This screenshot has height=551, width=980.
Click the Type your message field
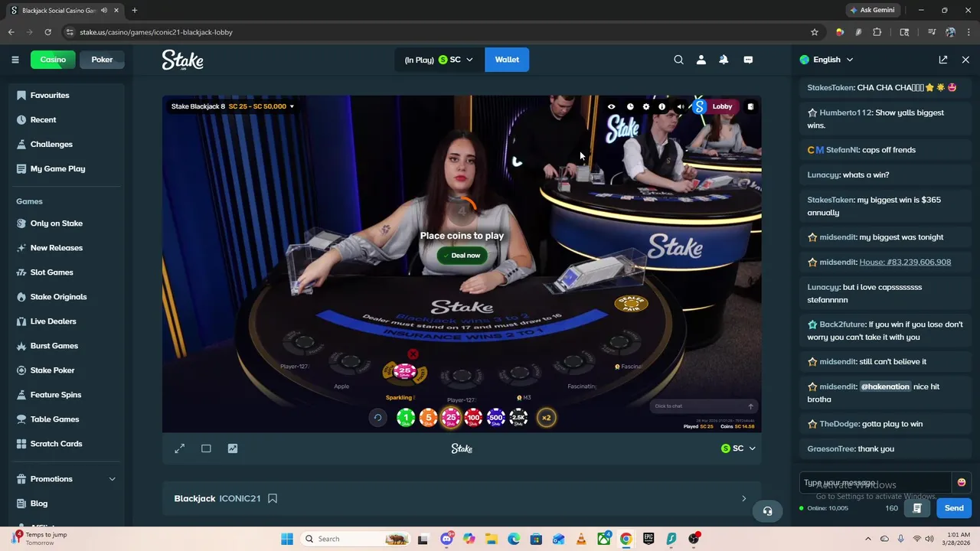point(875,483)
